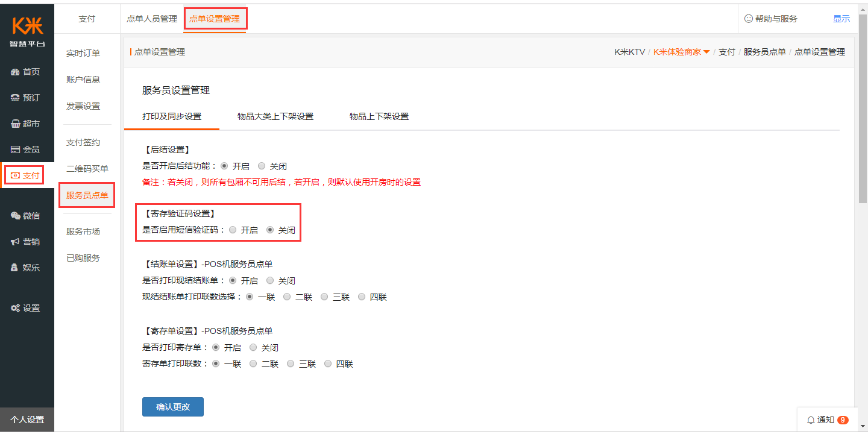This screenshot has height=434, width=868.
Task: Choose 一联 for 寄存单打印联数
Action: click(x=216, y=363)
